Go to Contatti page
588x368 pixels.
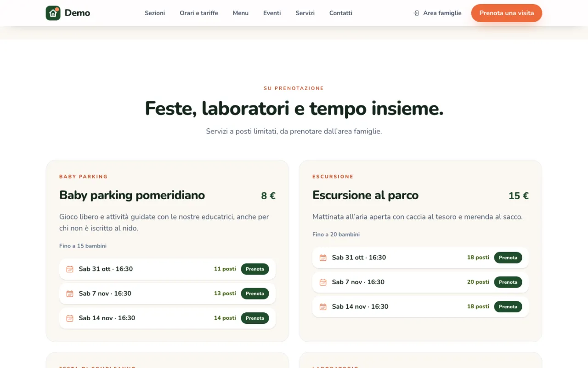coord(341,13)
